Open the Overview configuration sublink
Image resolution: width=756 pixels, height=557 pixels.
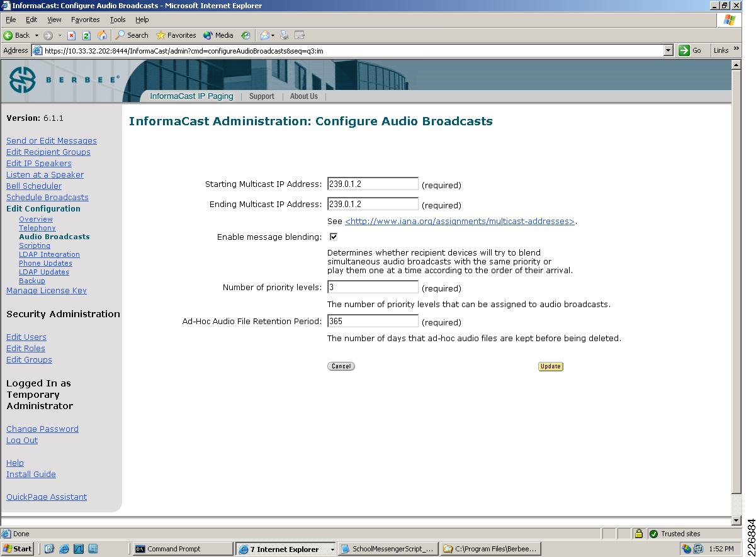click(x=36, y=219)
